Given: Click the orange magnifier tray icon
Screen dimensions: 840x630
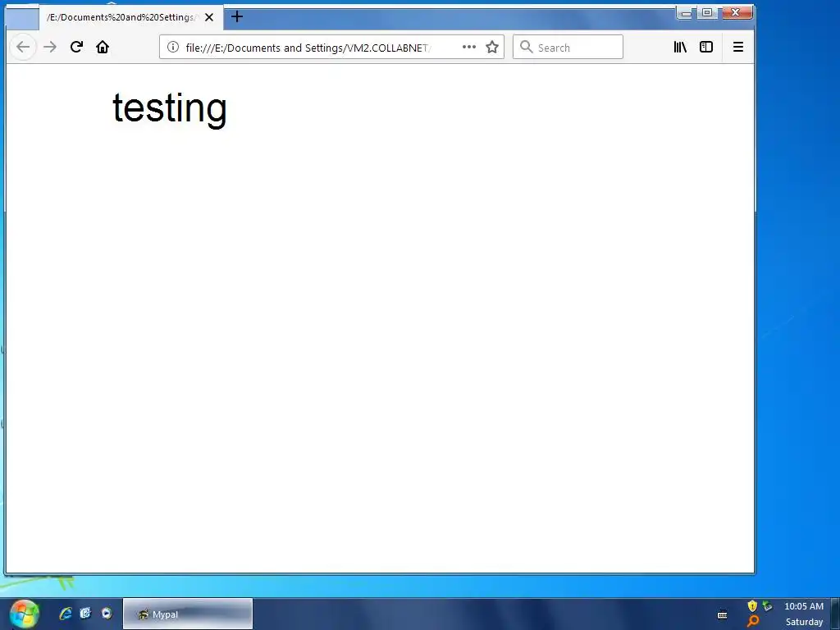Looking at the screenshot, I should tap(753, 622).
